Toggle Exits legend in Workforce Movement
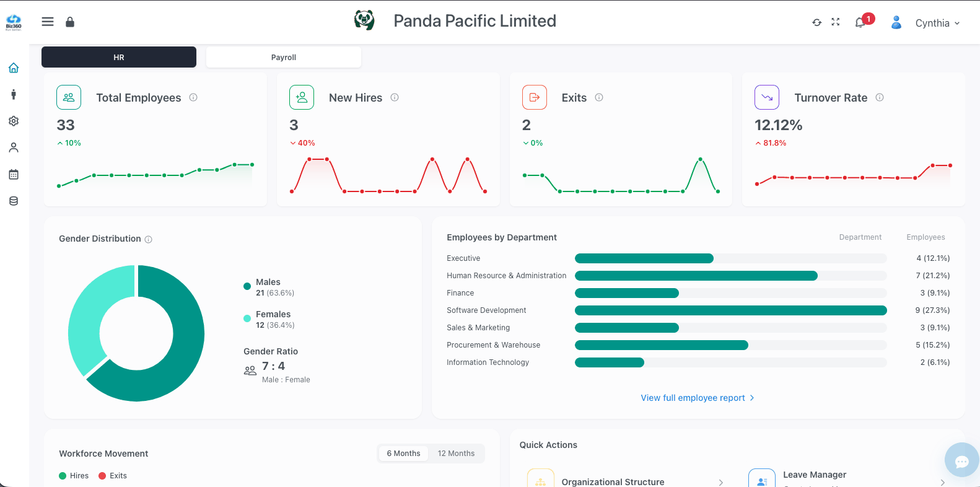980x487 pixels. pos(113,476)
